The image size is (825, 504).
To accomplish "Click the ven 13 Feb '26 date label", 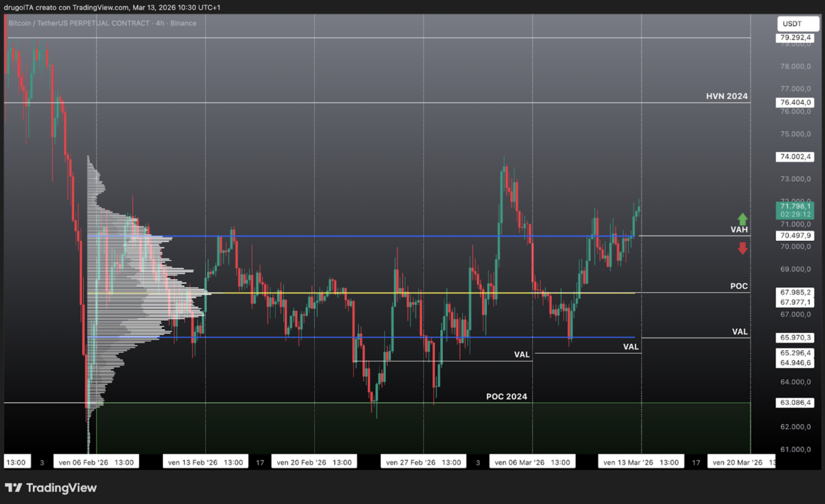I will pyautogui.click(x=205, y=462).
